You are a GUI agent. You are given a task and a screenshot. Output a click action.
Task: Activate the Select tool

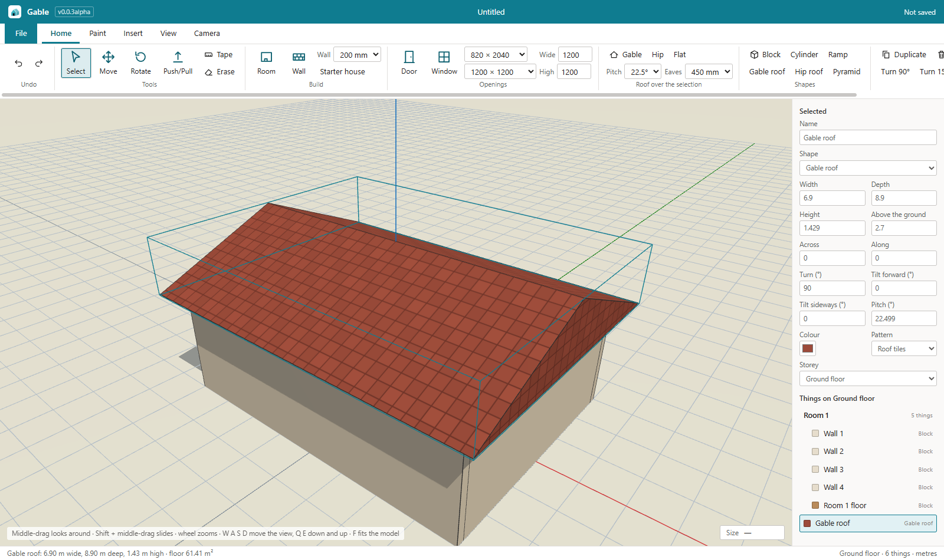click(x=76, y=63)
